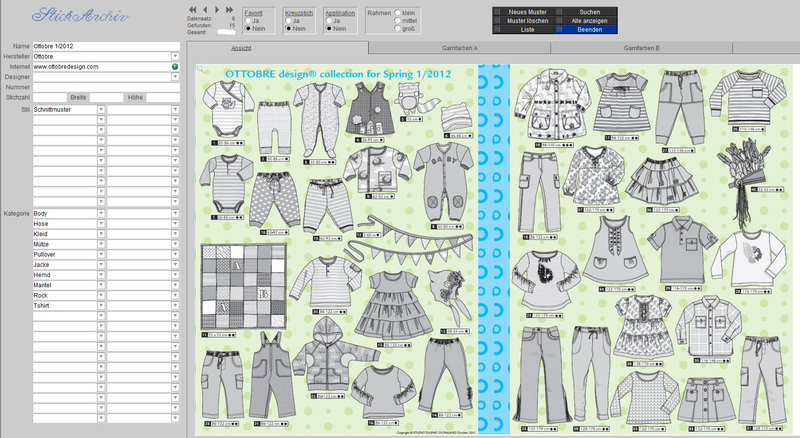The height and width of the screenshot is (438, 800).
Task: Open the Designer dropdown
Action: [x=176, y=77]
